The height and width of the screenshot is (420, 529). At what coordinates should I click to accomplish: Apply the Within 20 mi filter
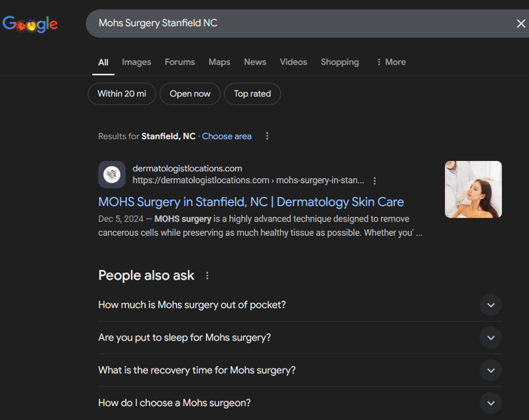(x=122, y=94)
